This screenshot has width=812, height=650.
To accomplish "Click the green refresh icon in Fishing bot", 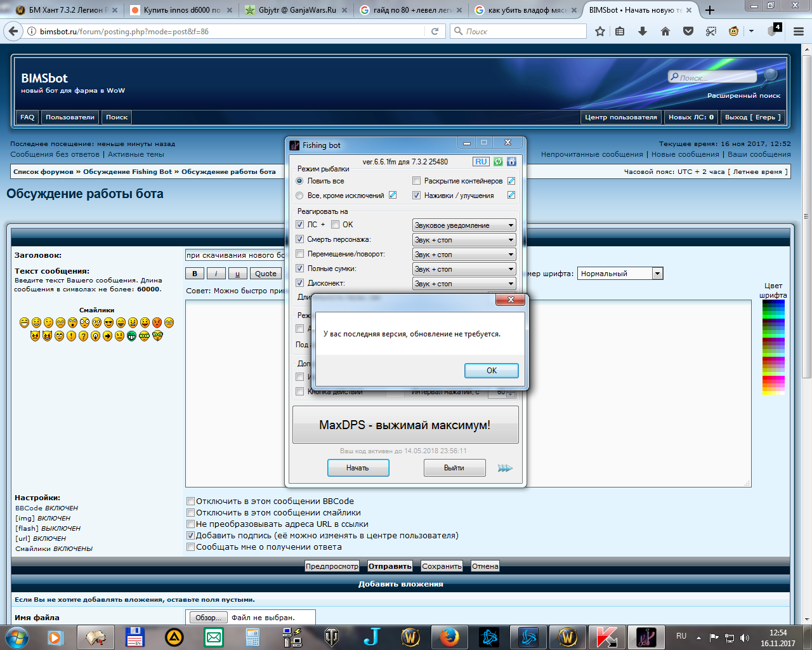I will 498,161.
